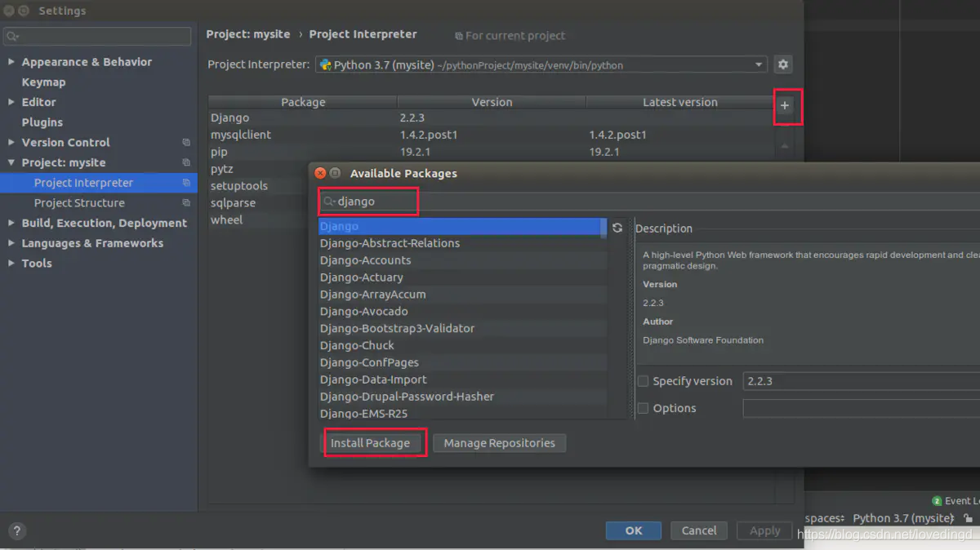980x550 pixels.
Task: Click the upgrade arrow beside package table
Action: point(785,145)
